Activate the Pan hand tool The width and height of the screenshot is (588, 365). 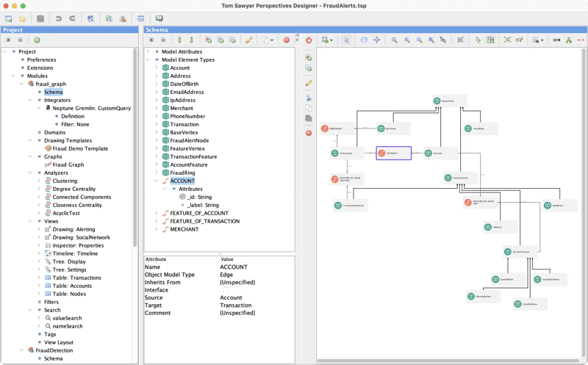364,40
